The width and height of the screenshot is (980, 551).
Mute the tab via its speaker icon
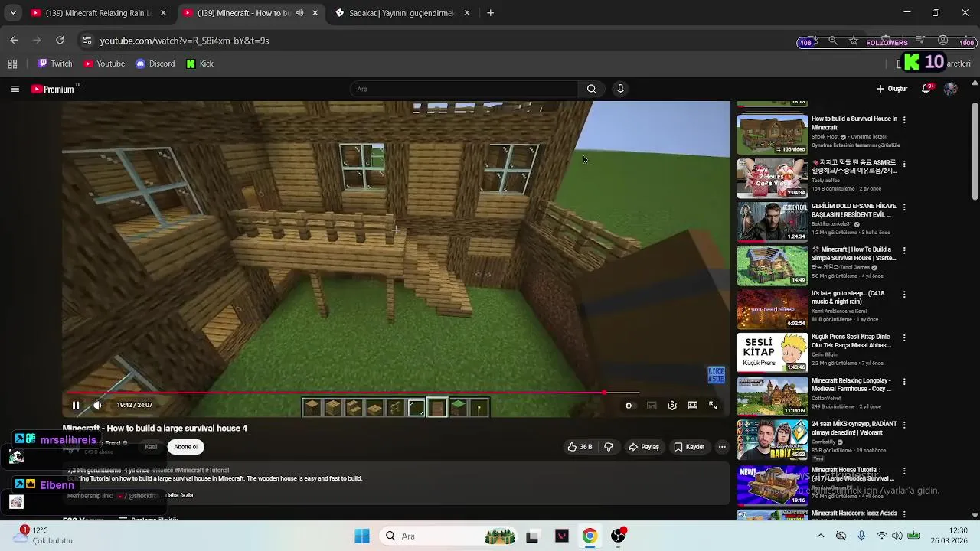299,13
